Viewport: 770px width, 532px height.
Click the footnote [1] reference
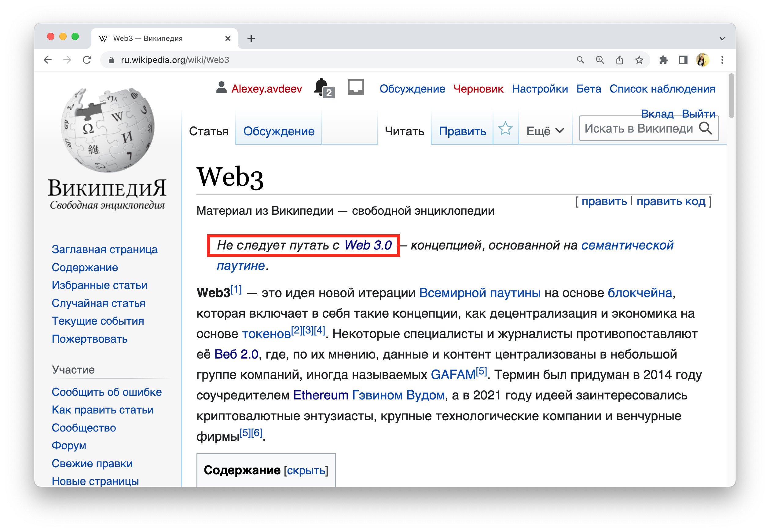(236, 289)
